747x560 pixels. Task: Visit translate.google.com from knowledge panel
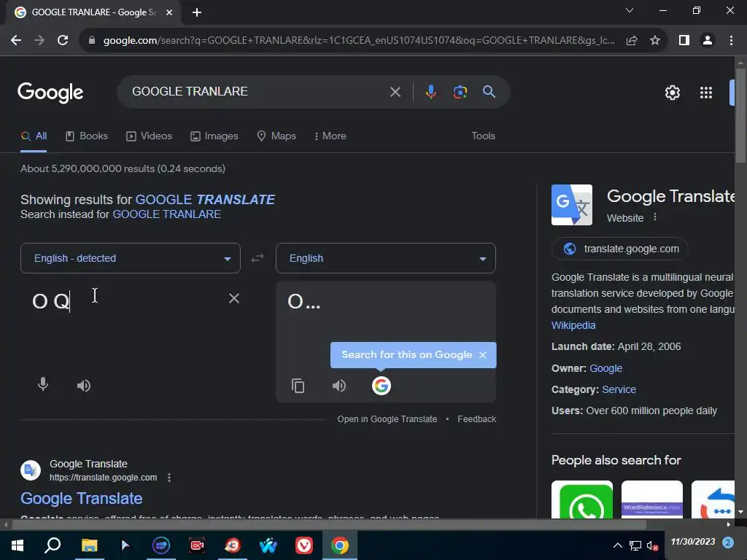620,249
